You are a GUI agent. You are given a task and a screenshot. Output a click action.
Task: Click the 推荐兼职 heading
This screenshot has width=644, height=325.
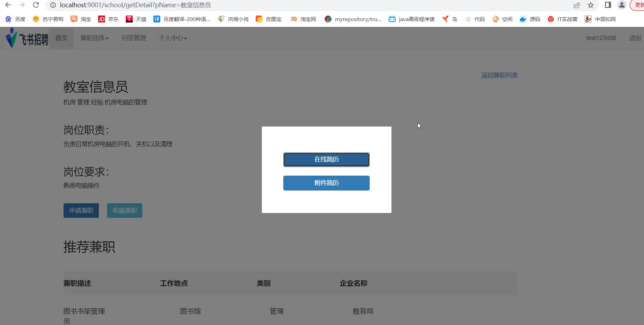click(x=89, y=247)
